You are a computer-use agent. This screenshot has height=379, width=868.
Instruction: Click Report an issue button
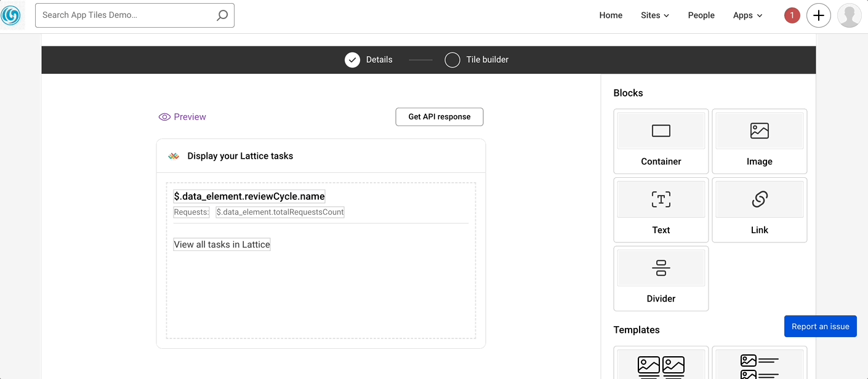point(821,326)
